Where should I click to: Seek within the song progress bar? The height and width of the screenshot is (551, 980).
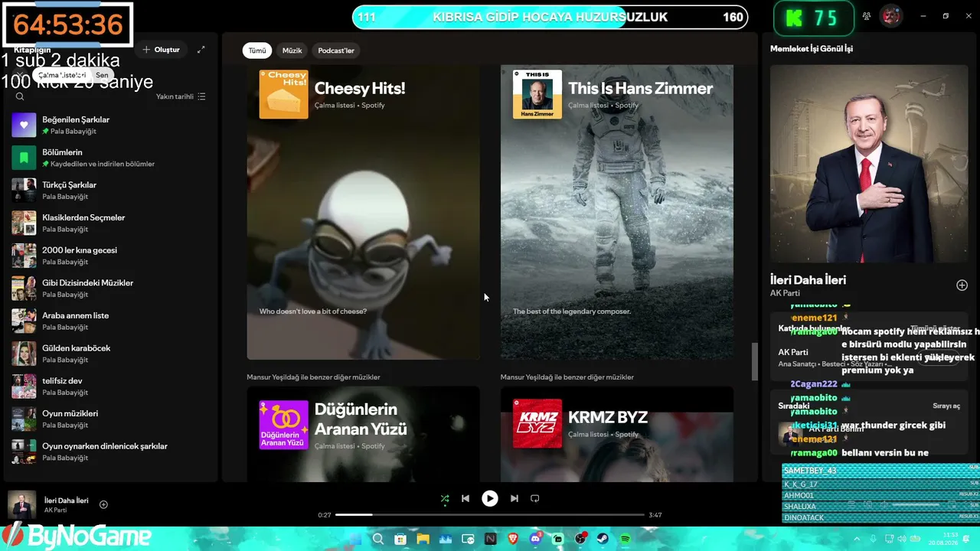pyautogui.click(x=490, y=515)
